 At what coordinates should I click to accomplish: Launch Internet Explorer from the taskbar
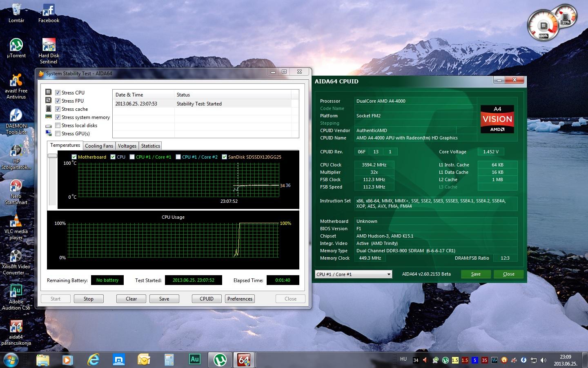[94, 360]
